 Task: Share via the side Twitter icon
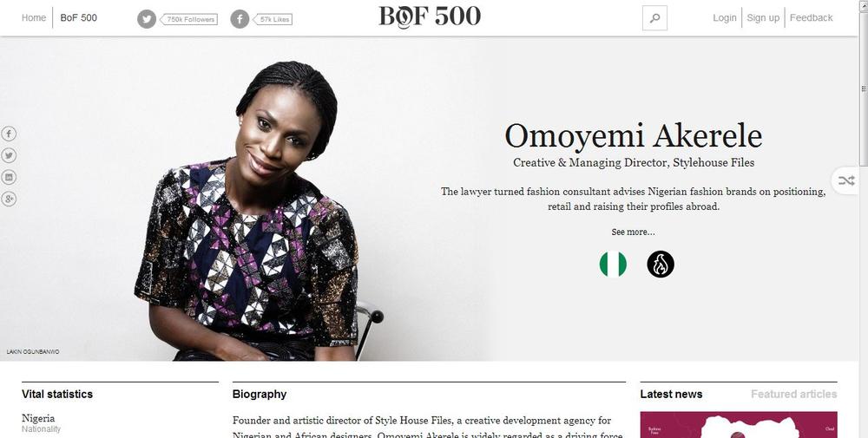(x=9, y=155)
